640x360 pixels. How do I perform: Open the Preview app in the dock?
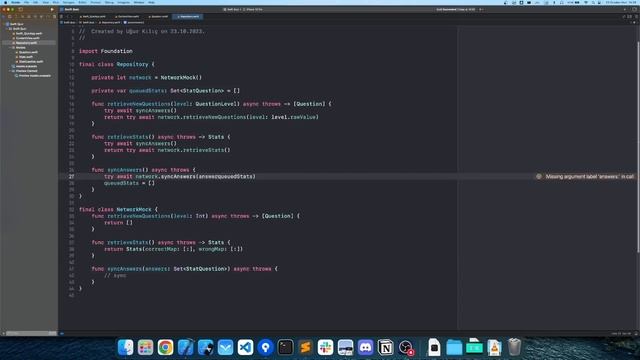coord(345,347)
